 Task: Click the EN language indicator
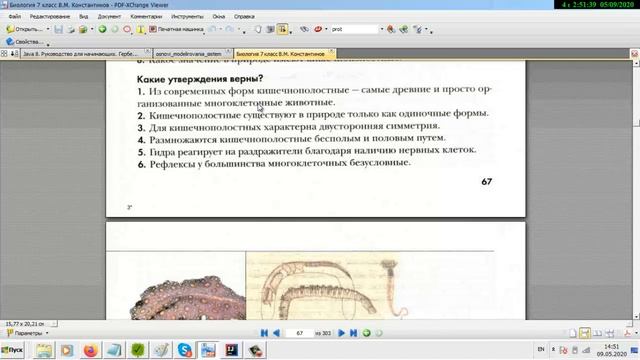541,349
